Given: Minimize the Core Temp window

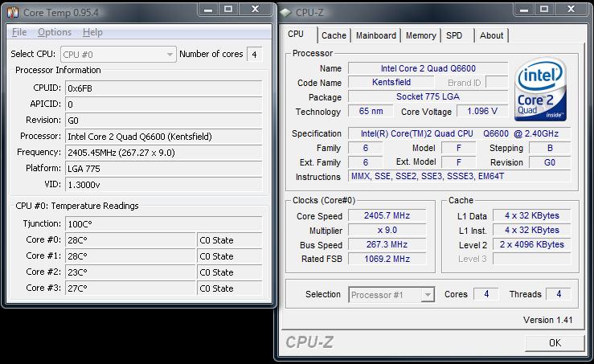Looking at the screenshot, I should point(208,9).
